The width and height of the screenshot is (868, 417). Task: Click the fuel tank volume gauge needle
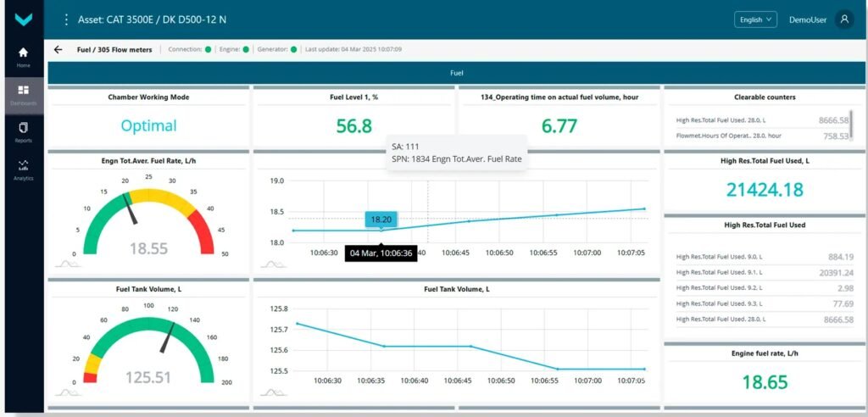coord(168,338)
